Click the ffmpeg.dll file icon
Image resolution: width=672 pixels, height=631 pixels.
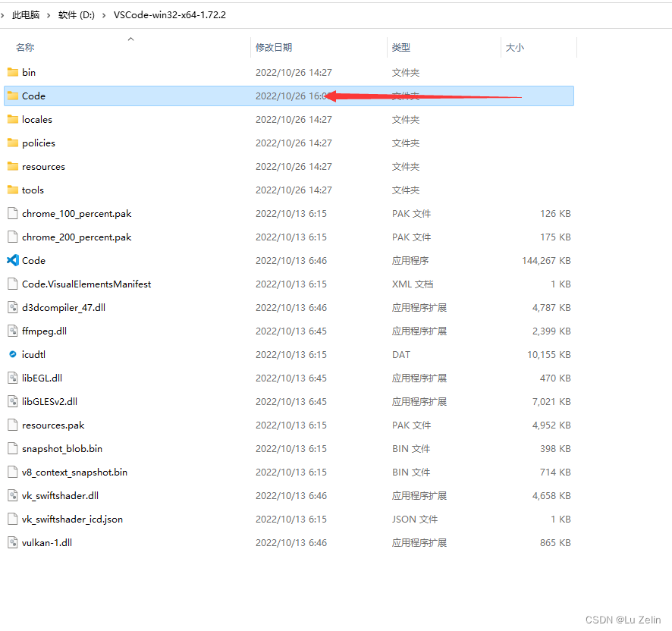[x=13, y=331]
